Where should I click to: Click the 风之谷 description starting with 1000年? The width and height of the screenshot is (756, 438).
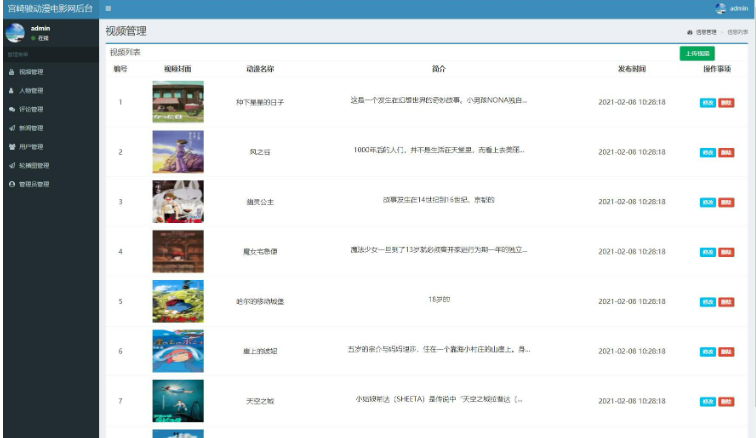(438, 150)
